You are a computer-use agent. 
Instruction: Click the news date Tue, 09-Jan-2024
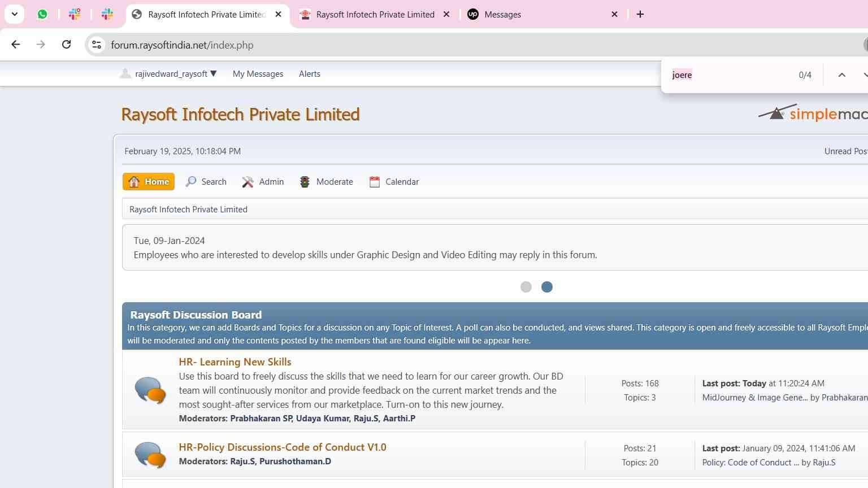(x=169, y=241)
